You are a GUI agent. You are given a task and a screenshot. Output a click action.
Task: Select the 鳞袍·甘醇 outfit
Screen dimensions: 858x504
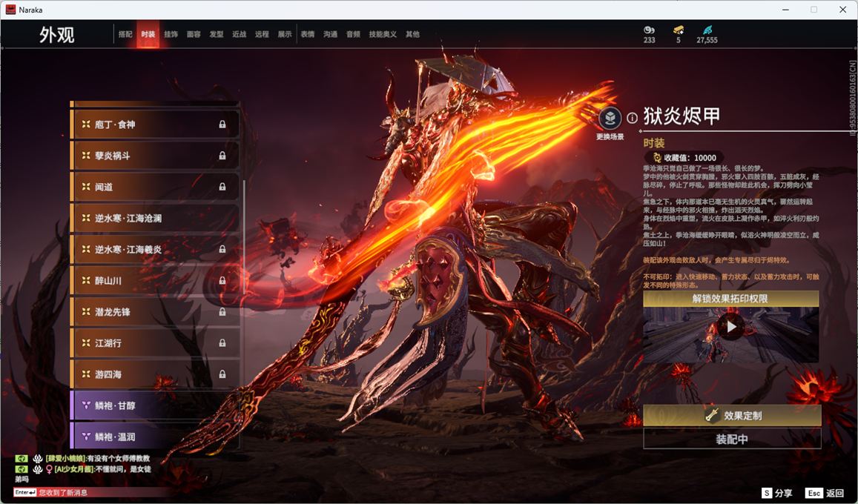156,405
